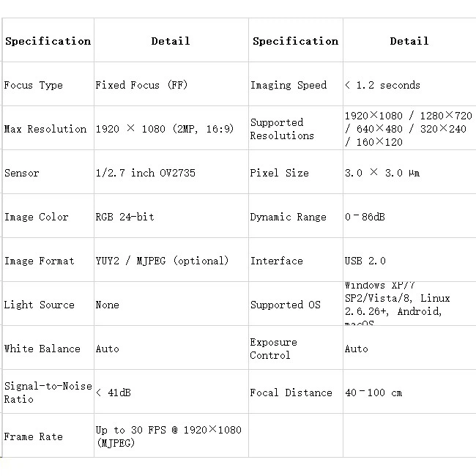Screen dimensions: 476x476
Task: Select the "40–100 cm" focal distance value
Action: pos(373,393)
